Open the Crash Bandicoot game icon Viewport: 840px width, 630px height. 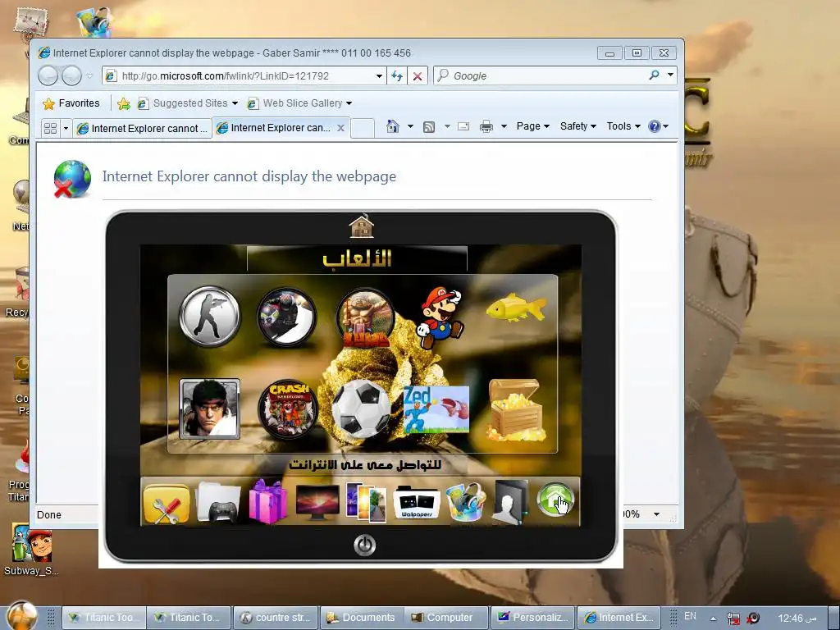[288, 409]
